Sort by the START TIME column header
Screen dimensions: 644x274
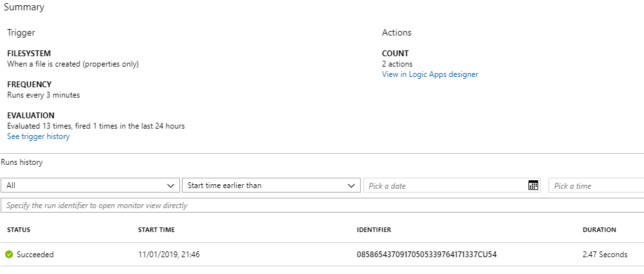(156, 230)
